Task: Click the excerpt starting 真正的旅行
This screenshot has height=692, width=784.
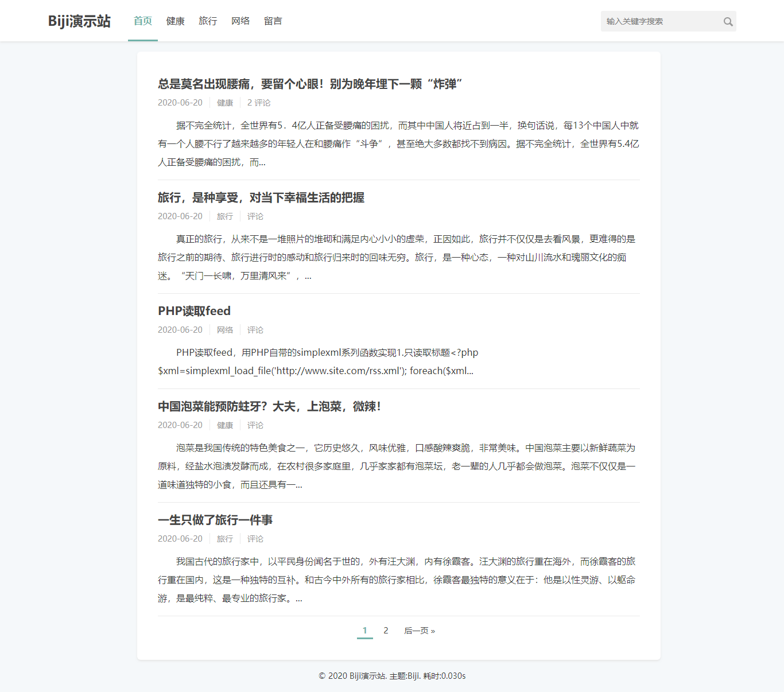Action: [x=398, y=258]
